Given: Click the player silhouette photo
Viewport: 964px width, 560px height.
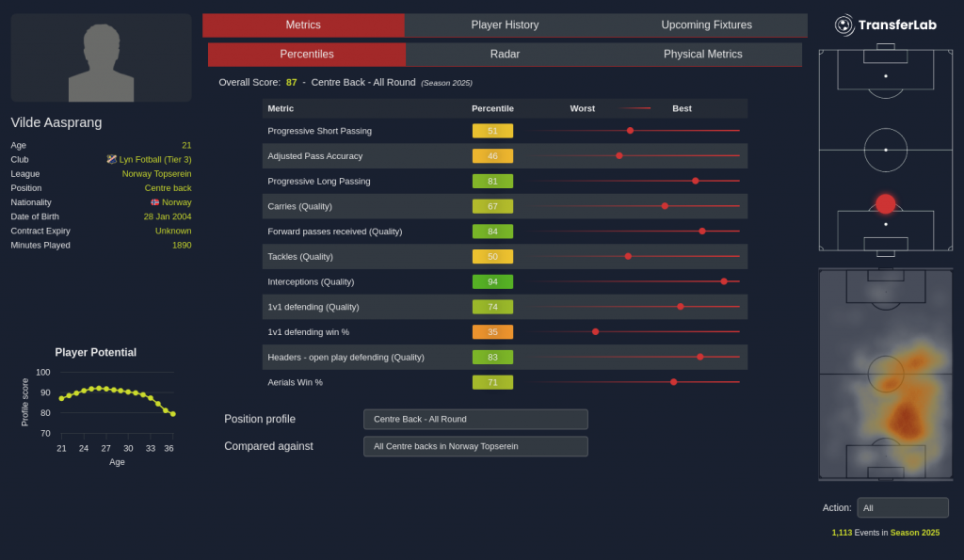Looking at the screenshot, I should click(101, 58).
